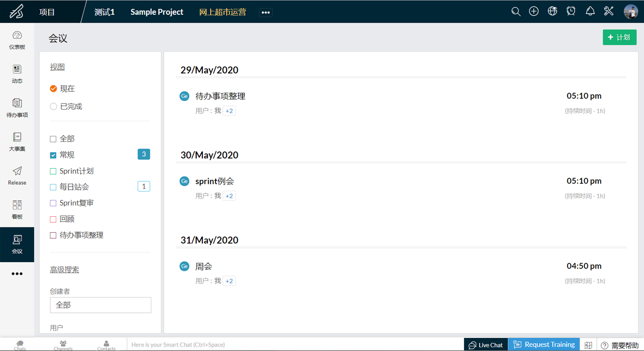Screen dimensions: 644x351
Task: Open the settings tools icon in header
Action: coord(608,12)
